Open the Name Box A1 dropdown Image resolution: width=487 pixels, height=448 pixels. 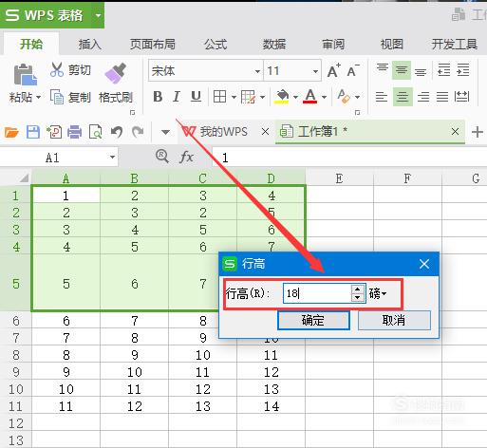point(112,157)
